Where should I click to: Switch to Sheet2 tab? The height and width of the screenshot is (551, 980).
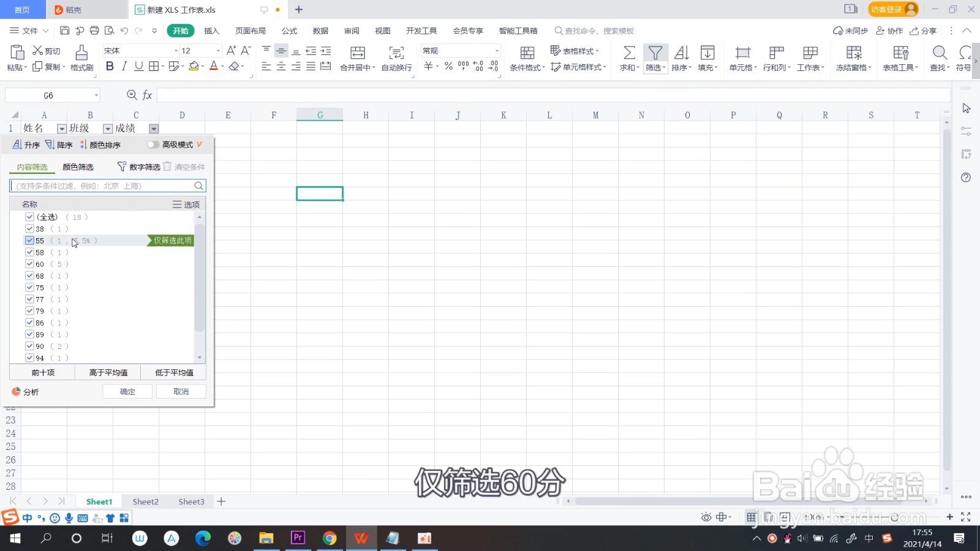pyautogui.click(x=145, y=501)
